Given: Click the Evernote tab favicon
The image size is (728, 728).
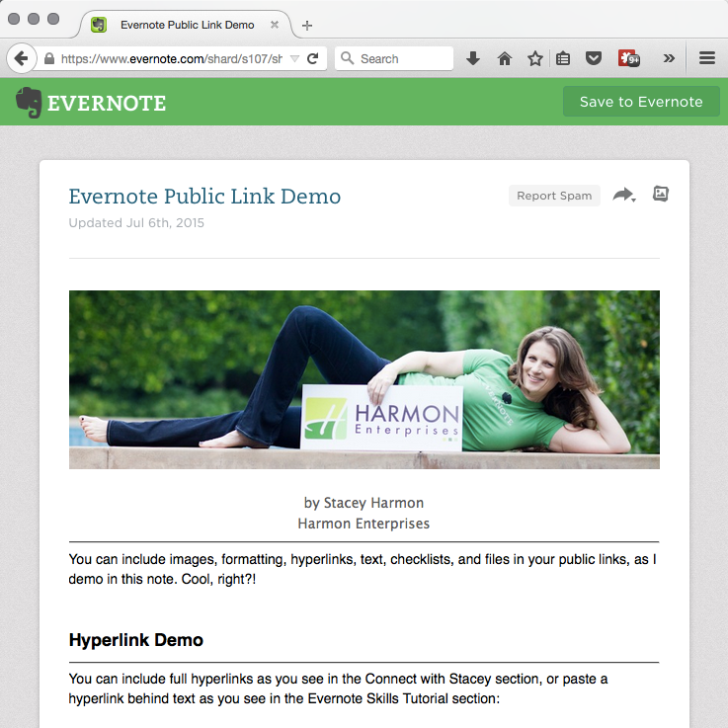Looking at the screenshot, I should click(99, 25).
